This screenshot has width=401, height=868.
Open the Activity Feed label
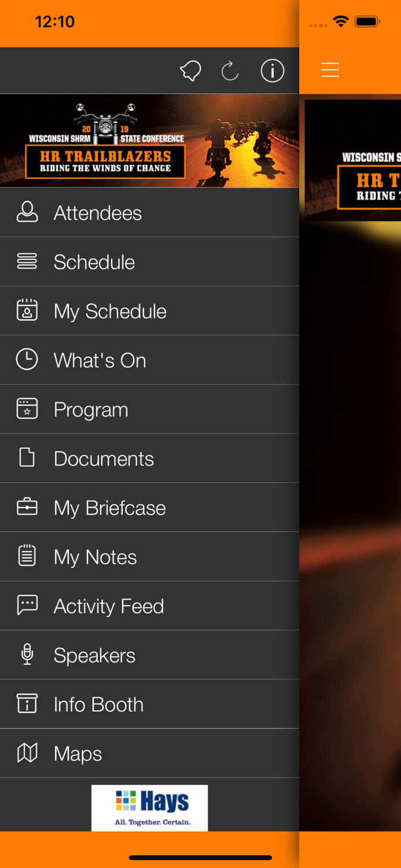(109, 606)
